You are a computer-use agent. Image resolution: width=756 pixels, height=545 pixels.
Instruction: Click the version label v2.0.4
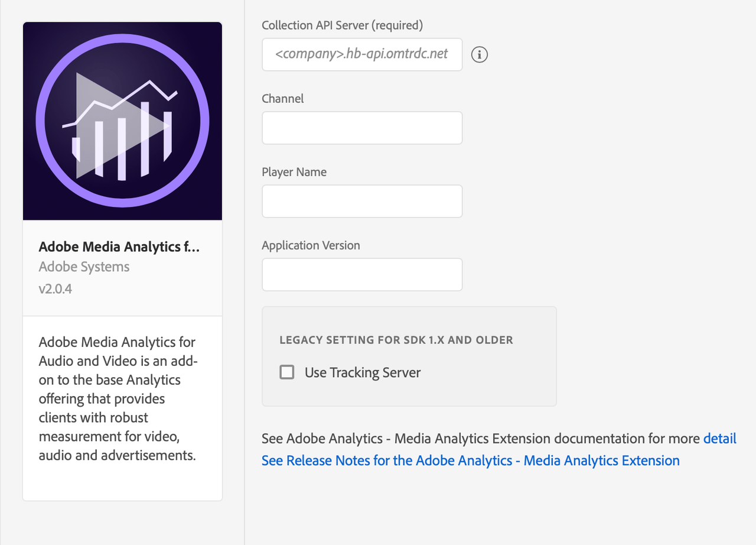(x=56, y=289)
